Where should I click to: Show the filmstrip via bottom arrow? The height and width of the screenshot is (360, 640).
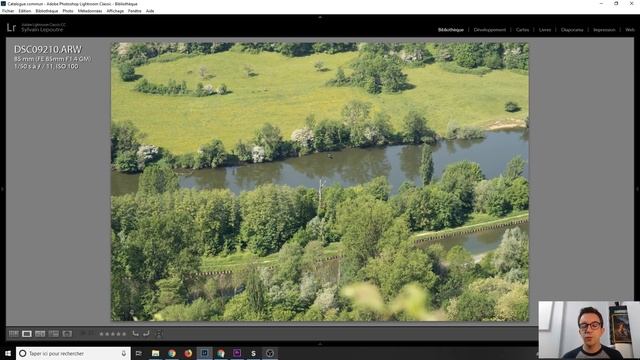pyautogui.click(x=320, y=344)
